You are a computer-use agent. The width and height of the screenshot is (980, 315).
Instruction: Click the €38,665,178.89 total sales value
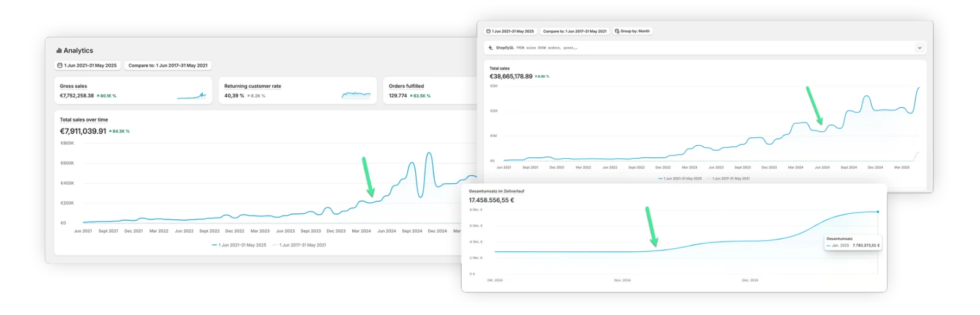[x=511, y=77]
